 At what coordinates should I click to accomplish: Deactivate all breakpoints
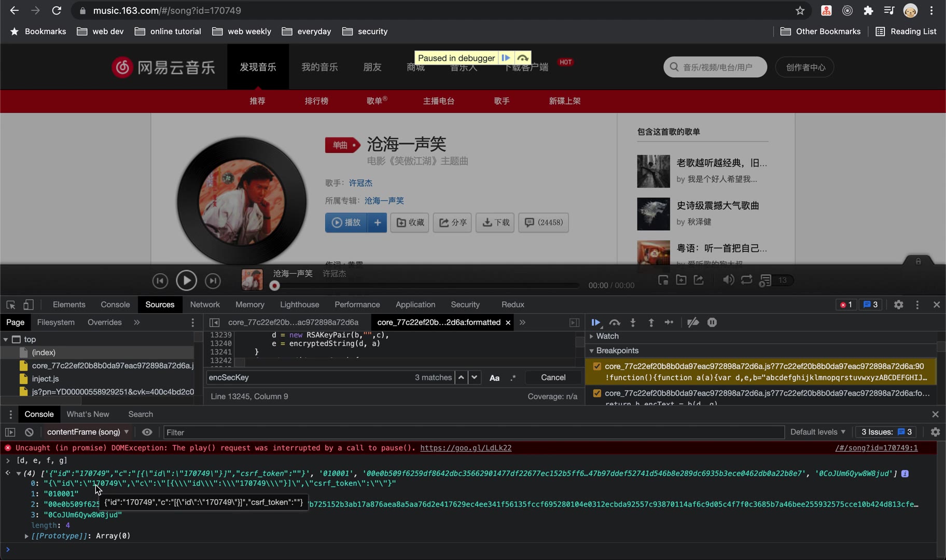pyautogui.click(x=693, y=323)
